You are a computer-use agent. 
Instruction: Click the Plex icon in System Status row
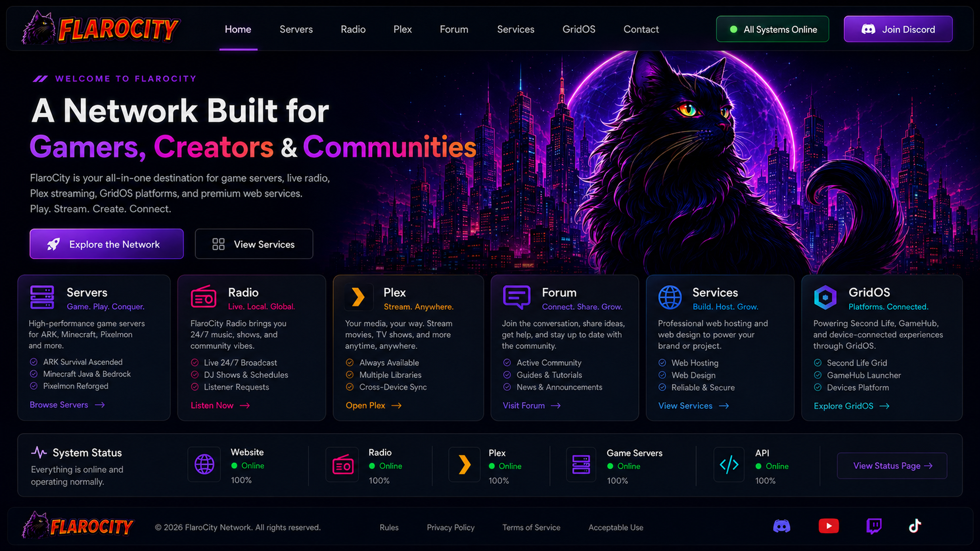pos(464,465)
